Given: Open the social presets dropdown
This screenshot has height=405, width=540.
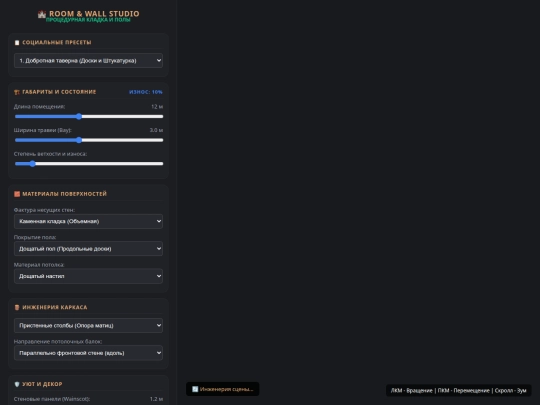Looking at the screenshot, I should pos(88,61).
